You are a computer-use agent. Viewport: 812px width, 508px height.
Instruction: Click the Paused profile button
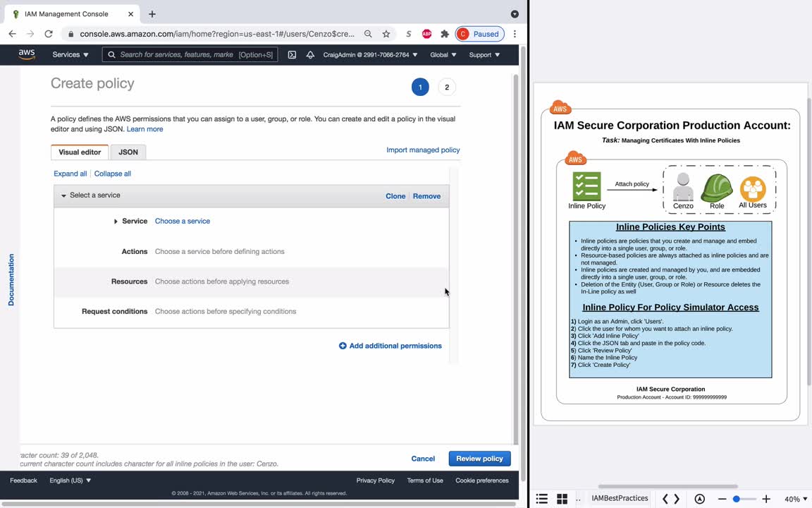click(x=480, y=34)
